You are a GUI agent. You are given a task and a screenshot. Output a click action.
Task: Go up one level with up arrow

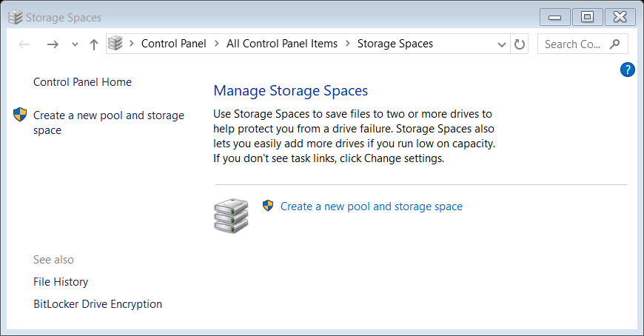(94, 44)
